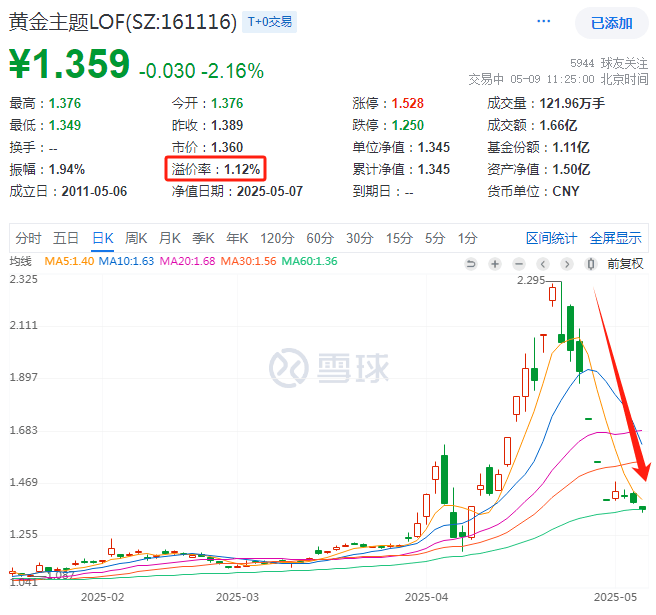The image size is (656, 615).
Task: Pan chart right with the right chevron
Action: (567, 264)
